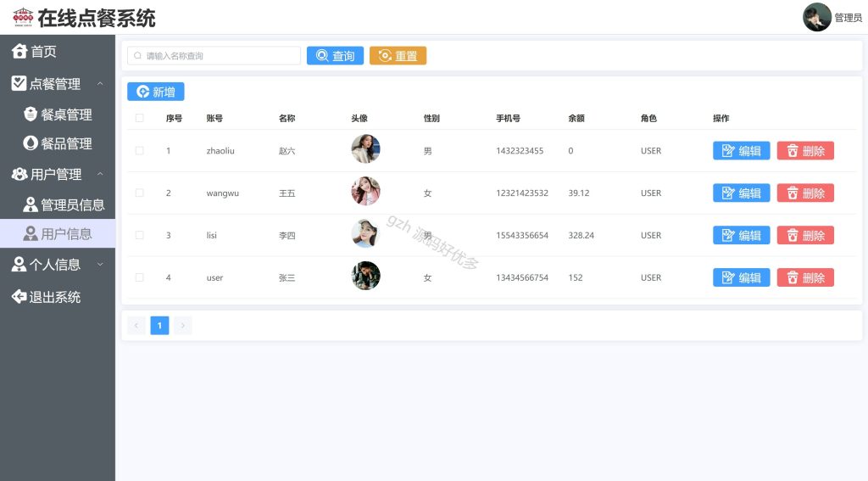Expand the 个人信息 submenu arrow
Image resolution: width=868 pixels, height=481 pixels.
point(100,265)
